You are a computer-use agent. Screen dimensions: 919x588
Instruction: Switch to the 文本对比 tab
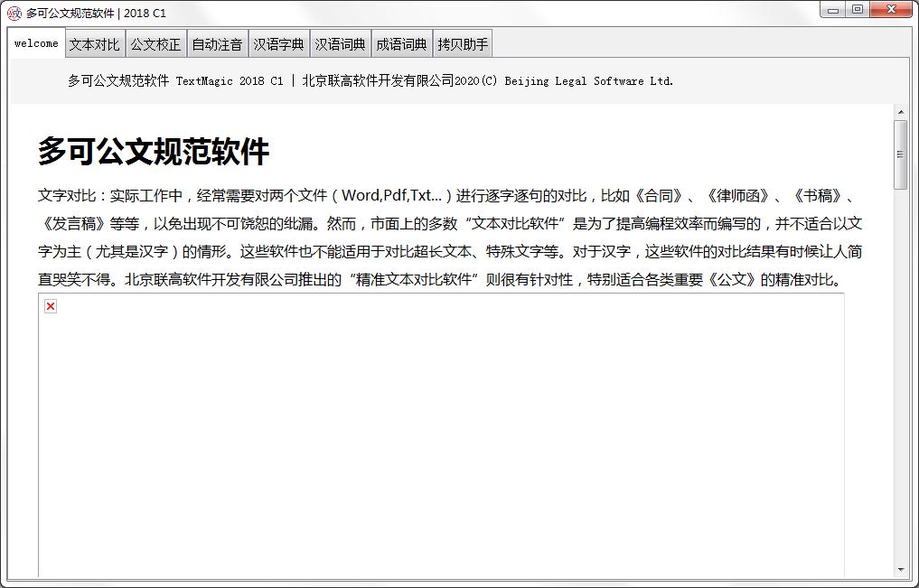93,42
